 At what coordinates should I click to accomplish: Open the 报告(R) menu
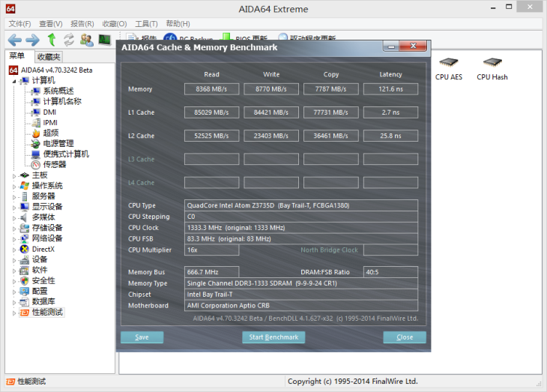coord(82,24)
